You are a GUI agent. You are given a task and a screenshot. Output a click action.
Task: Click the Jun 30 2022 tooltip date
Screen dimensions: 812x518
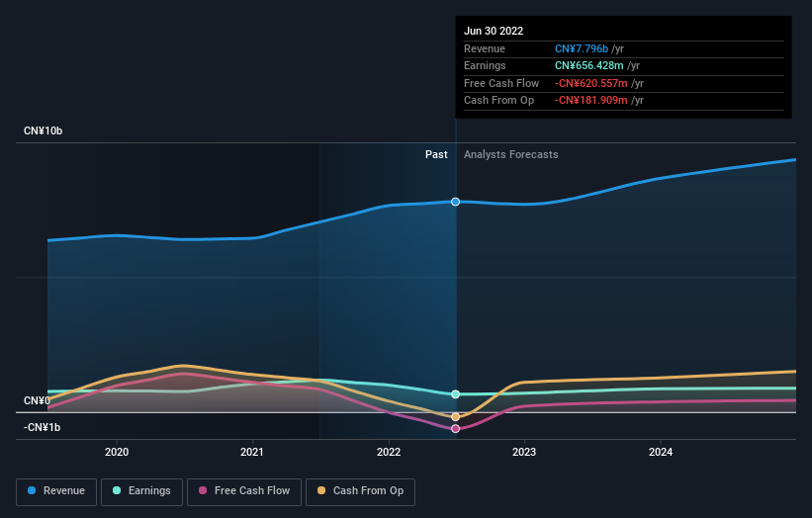pos(494,31)
